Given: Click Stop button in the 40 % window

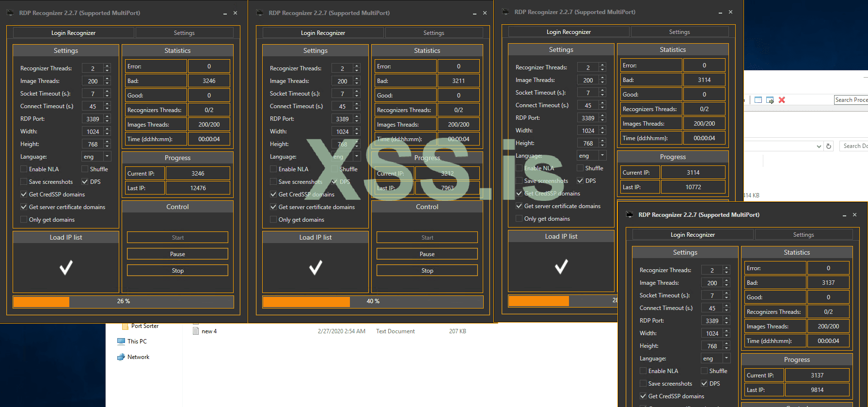Looking at the screenshot, I should coord(427,271).
